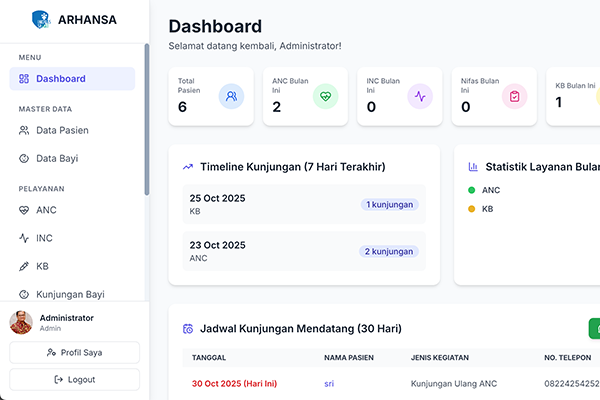Viewport: 600px width, 400px height.
Task: Click the Jadwal Kunjungan calendar clock icon
Action: pos(188,329)
